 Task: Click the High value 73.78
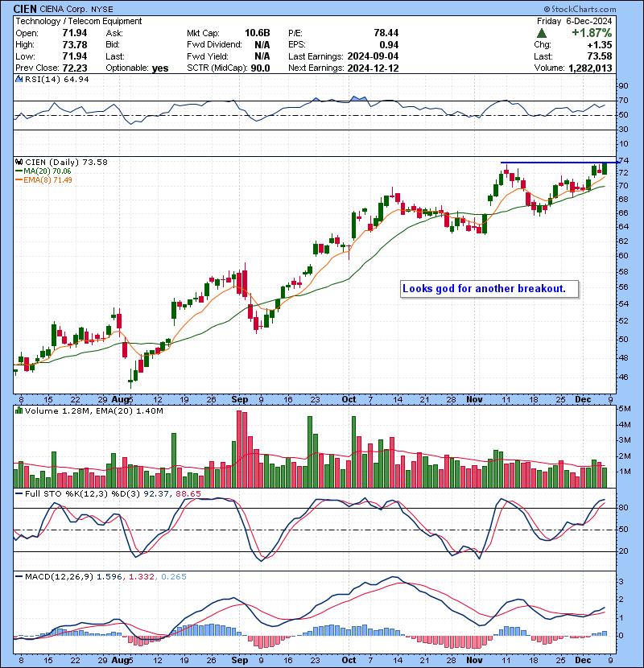[75, 45]
